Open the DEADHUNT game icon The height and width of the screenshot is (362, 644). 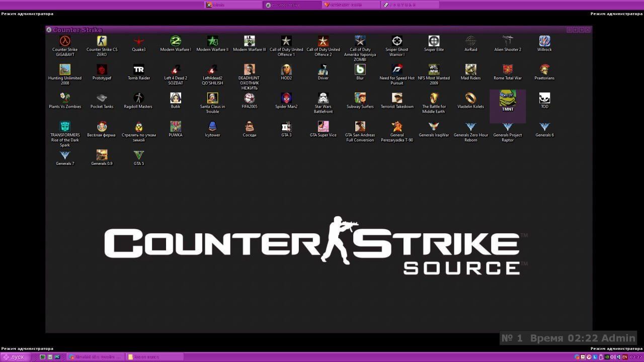pyautogui.click(x=250, y=69)
